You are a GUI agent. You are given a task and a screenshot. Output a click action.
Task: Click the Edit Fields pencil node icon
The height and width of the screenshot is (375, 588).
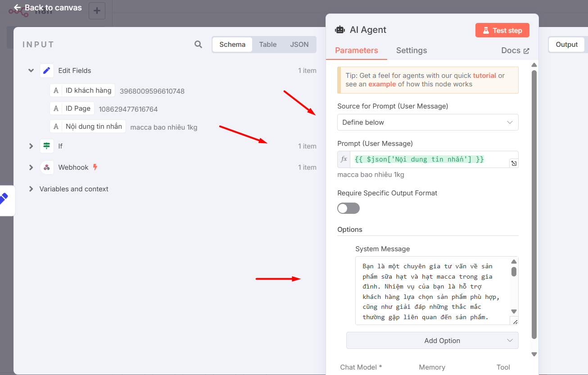click(x=47, y=71)
